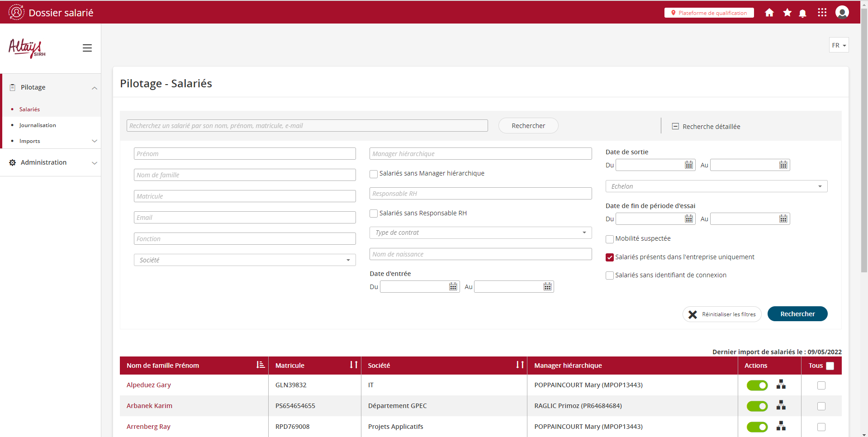Expand the Administration sidebar section
Image resolution: width=868 pixels, height=437 pixels.
(x=50, y=162)
